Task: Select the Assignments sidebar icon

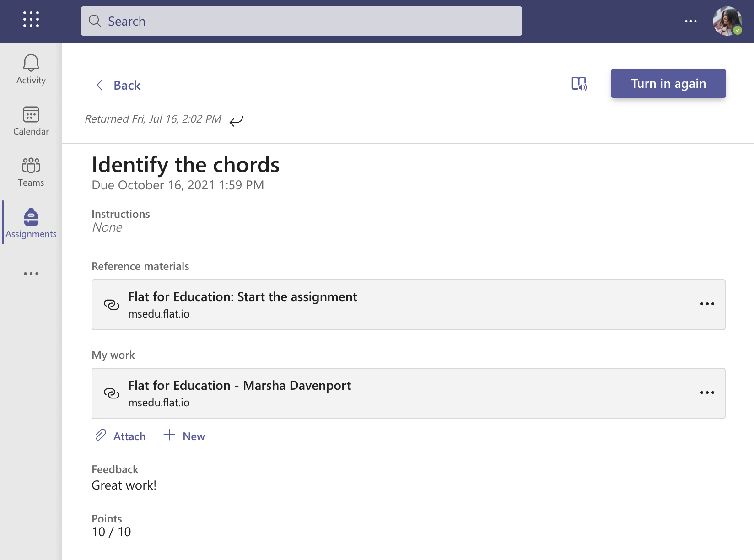Action: pyautogui.click(x=30, y=223)
